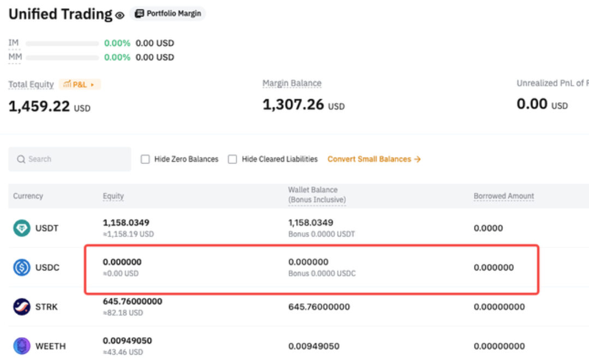The height and width of the screenshot is (364, 589).
Task: Toggle balance visibility eye icon
Action: 120,16
